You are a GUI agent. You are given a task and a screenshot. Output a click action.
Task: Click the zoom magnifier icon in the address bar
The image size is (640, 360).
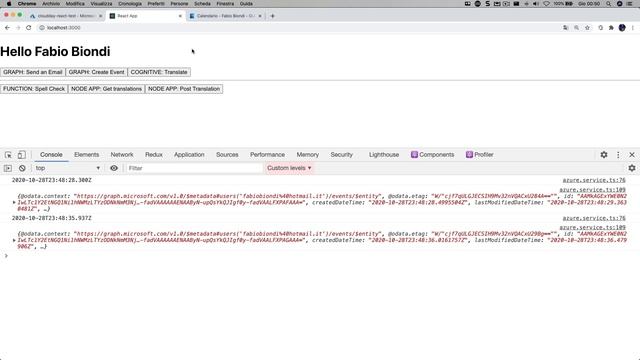(576, 28)
